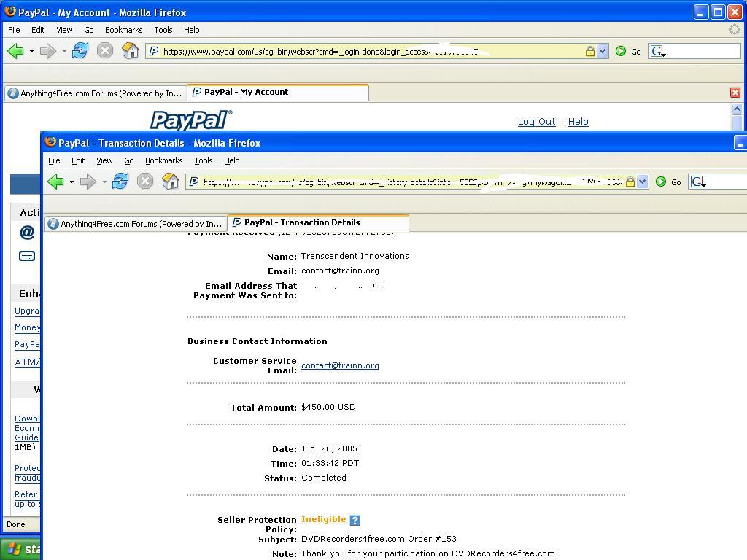This screenshot has height=560, width=747.
Task: Open Edit menu in Transaction Details window
Action: pyautogui.click(x=77, y=160)
